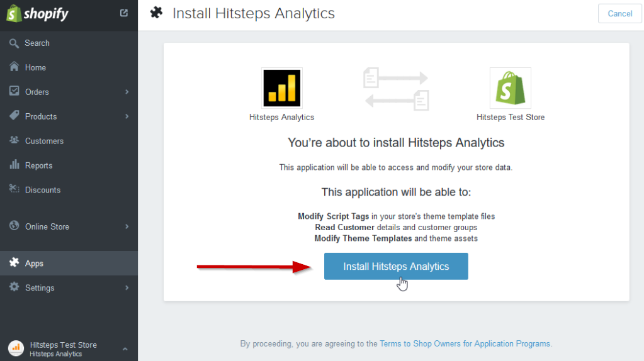This screenshot has width=644, height=361.
Task: Open Terms to Shop Owners for Application Programs
Action: [x=465, y=344]
